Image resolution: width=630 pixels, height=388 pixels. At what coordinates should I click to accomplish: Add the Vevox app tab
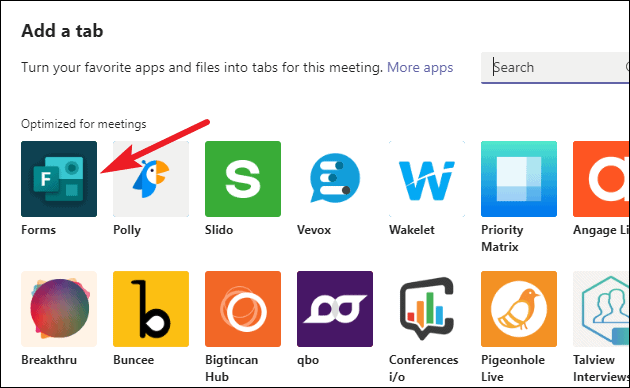[335, 179]
